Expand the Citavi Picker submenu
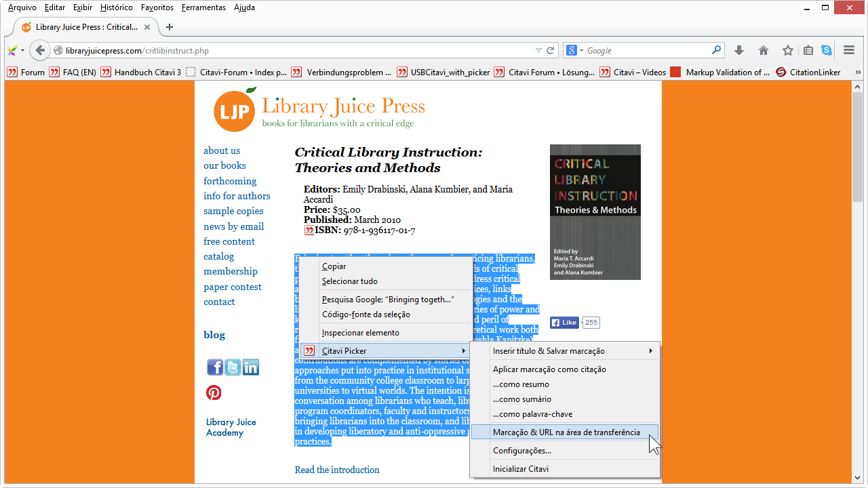868x488 pixels. click(386, 351)
